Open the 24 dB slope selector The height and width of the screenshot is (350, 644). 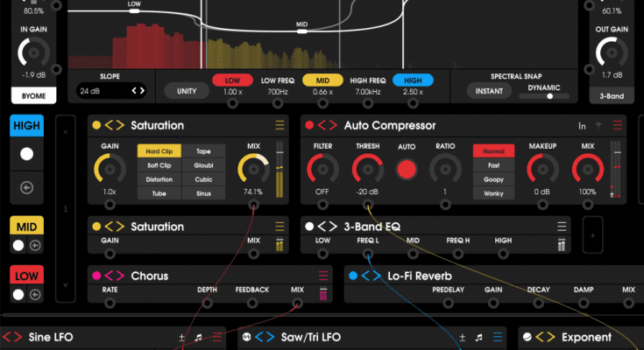pos(110,90)
